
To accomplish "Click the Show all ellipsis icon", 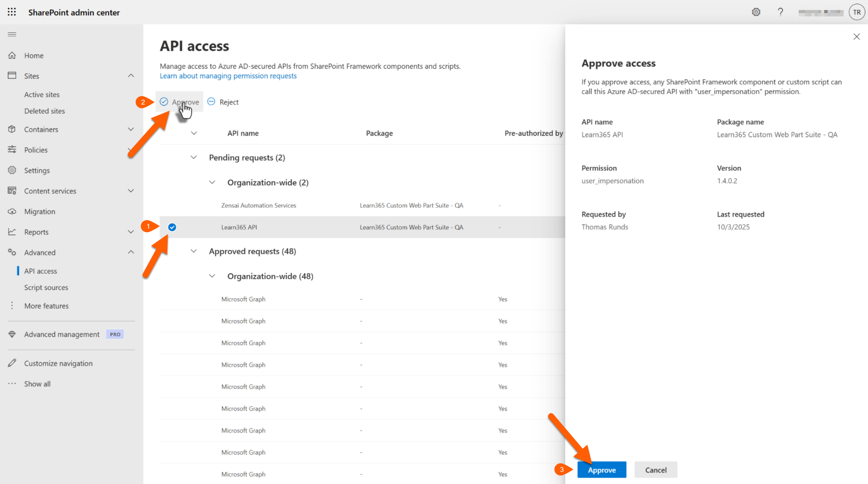I will click(x=12, y=384).
